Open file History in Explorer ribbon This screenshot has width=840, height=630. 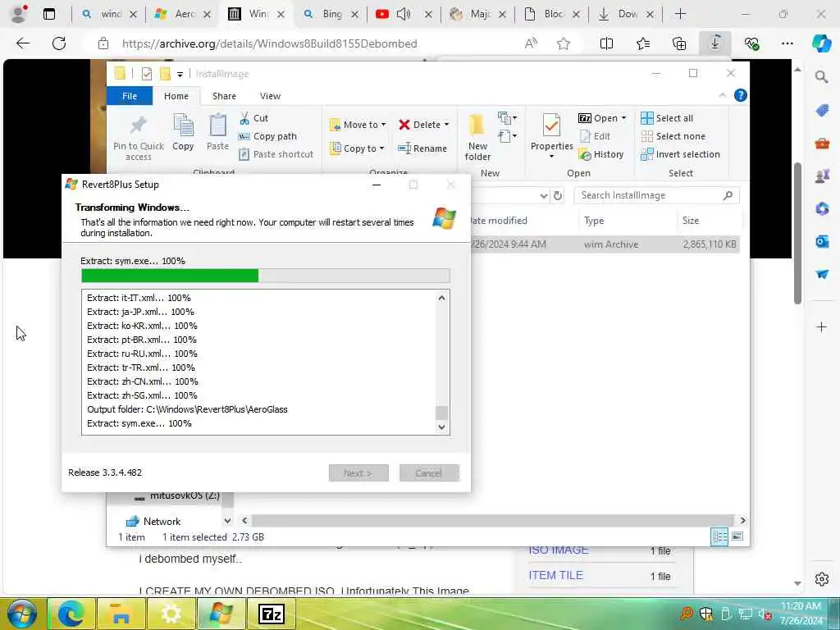click(x=601, y=154)
